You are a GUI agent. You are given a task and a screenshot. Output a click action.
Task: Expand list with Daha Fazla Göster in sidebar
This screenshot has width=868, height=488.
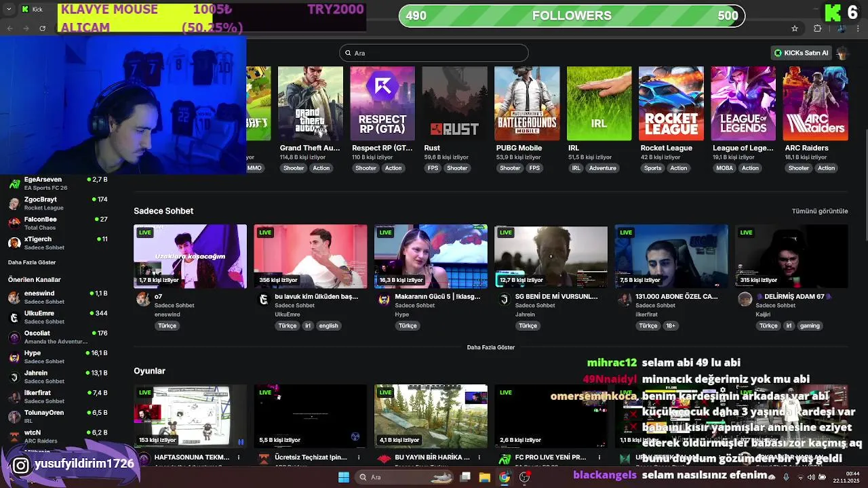tap(32, 262)
